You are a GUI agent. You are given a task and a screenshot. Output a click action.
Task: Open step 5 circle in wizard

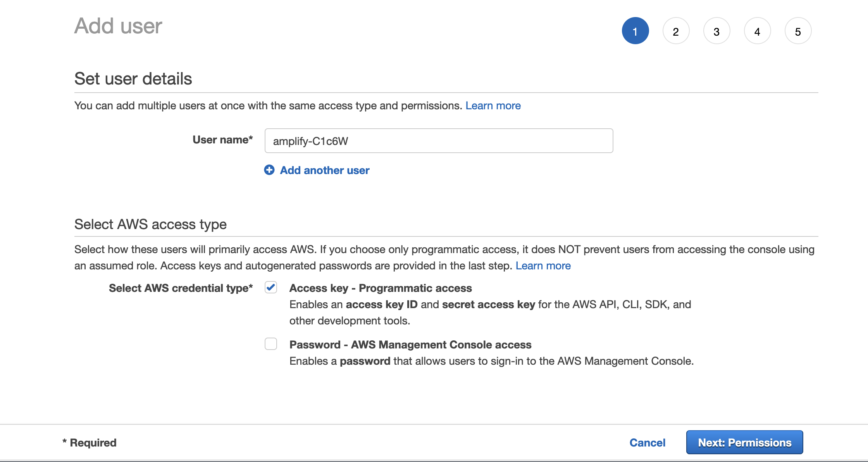(x=798, y=31)
